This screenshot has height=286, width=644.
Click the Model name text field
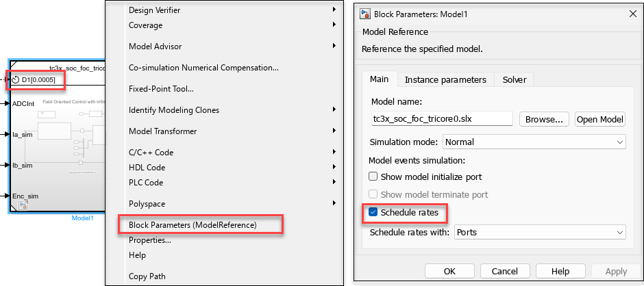point(441,119)
